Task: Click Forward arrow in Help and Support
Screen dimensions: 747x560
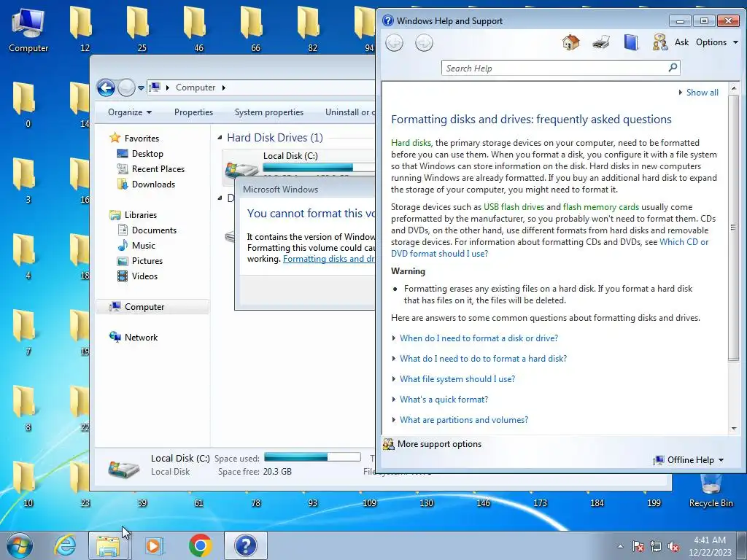Action: pos(424,43)
